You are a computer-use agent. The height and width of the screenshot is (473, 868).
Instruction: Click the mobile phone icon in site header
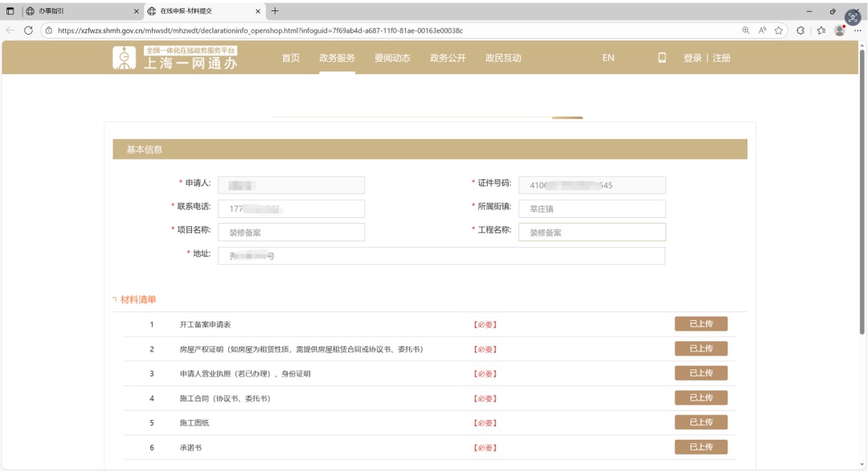pos(662,58)
